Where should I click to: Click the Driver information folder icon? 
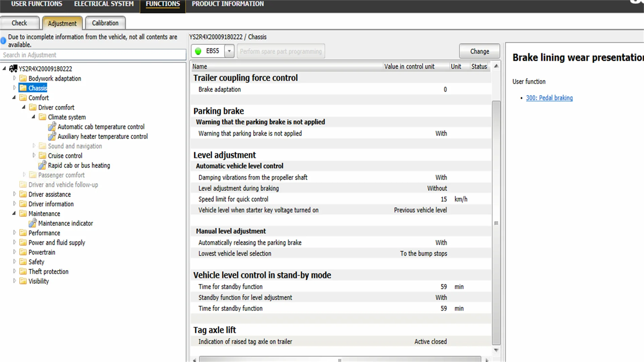23,204
